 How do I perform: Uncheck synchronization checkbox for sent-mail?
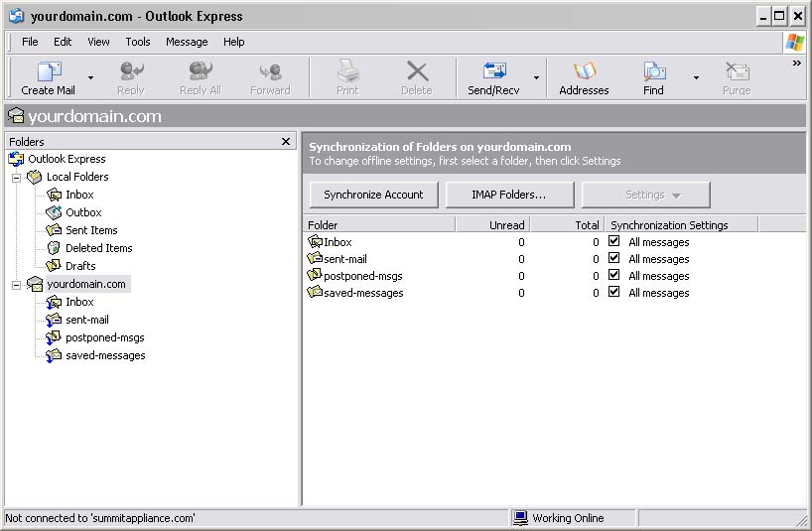(x=613, y=258)
